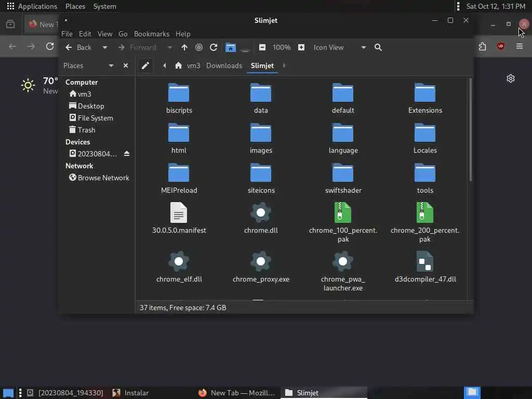The image size is (532, 399).
Task: Open the File menu
Action: click(x=67, y=34)
